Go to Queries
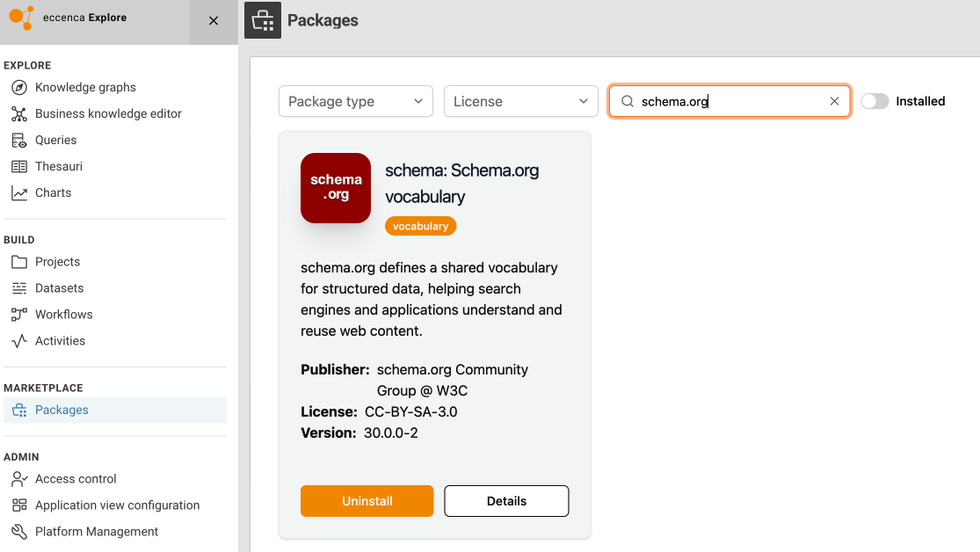Viewport: 980px width, 552px height. [x=115, y=140]
